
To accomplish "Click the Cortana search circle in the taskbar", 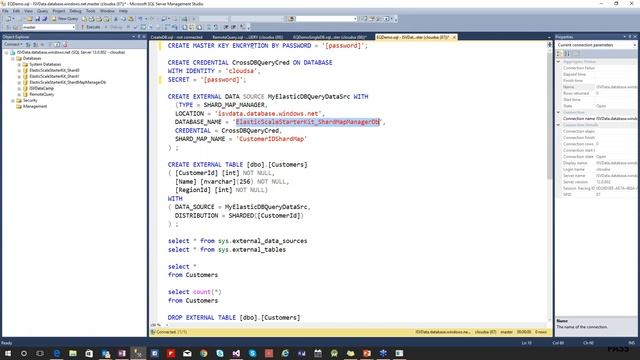I will 24,353.
